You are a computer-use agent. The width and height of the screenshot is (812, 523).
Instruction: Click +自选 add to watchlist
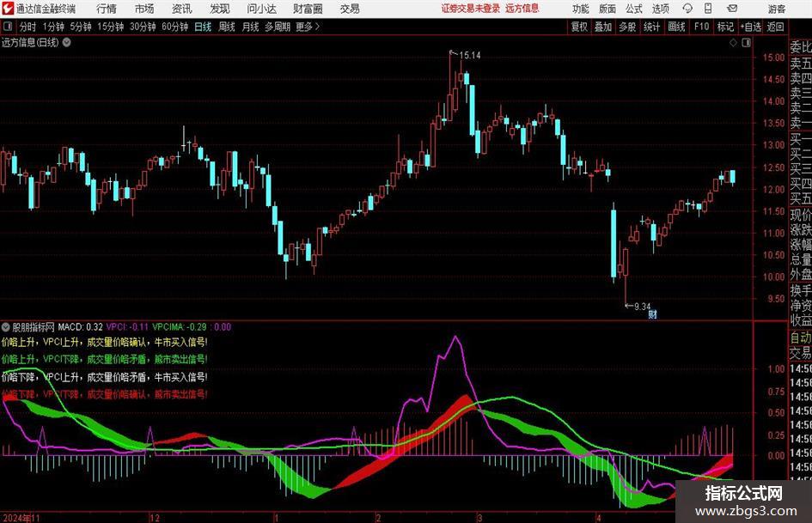click(750, 27)
